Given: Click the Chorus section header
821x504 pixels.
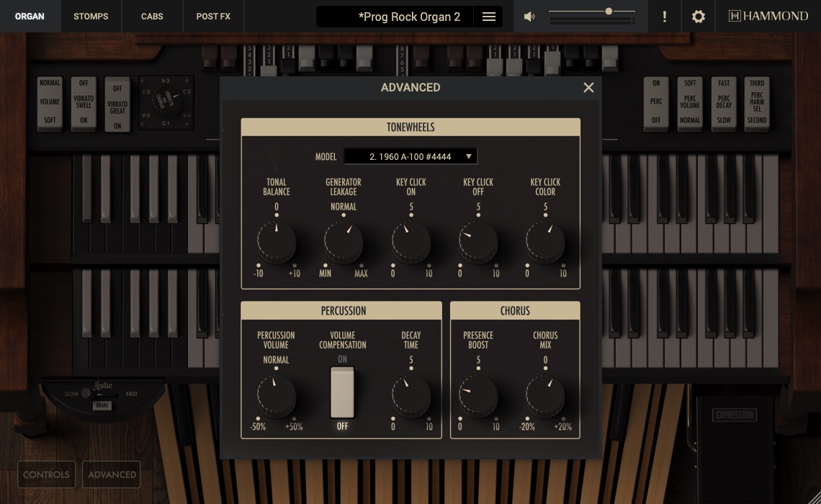Looking at the screenshot, I should pos(515,311).
